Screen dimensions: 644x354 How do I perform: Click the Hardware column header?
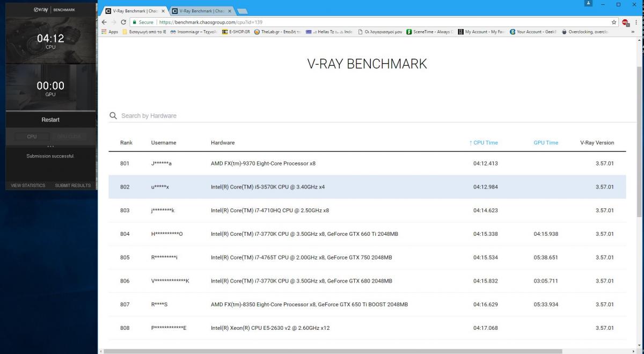(223, 143)
